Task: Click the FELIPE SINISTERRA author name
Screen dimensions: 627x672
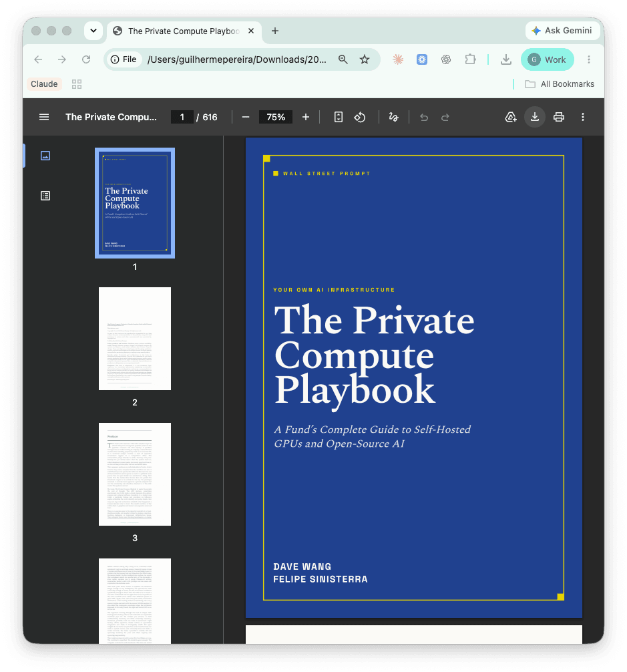Action: click(x=321, y=579)
